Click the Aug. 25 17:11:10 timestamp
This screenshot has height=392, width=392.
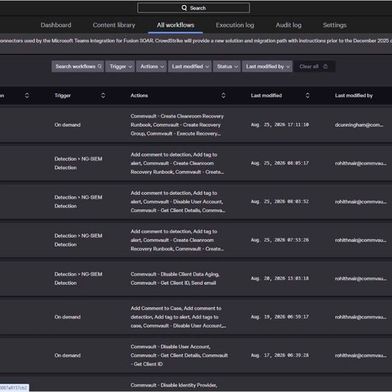[280, 125]
